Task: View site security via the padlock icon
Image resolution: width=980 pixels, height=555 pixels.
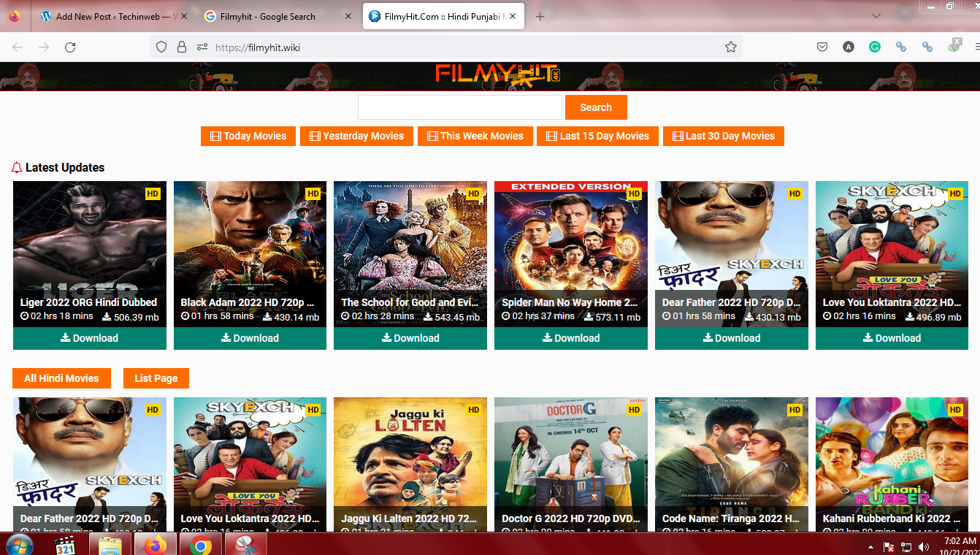Action: click(x=182, y=47)
